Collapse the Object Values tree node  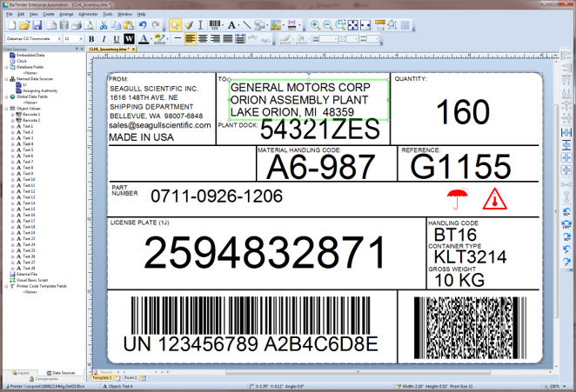pos(6,109)
